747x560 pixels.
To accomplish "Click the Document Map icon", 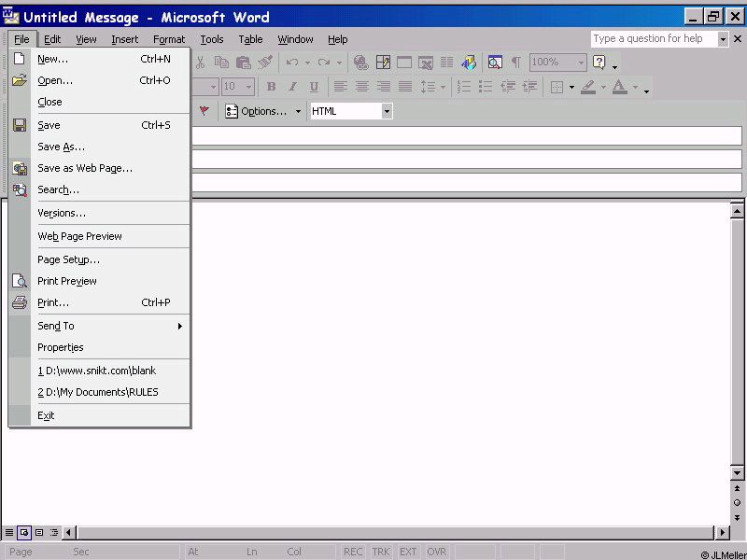I will (x=494, y=63).
